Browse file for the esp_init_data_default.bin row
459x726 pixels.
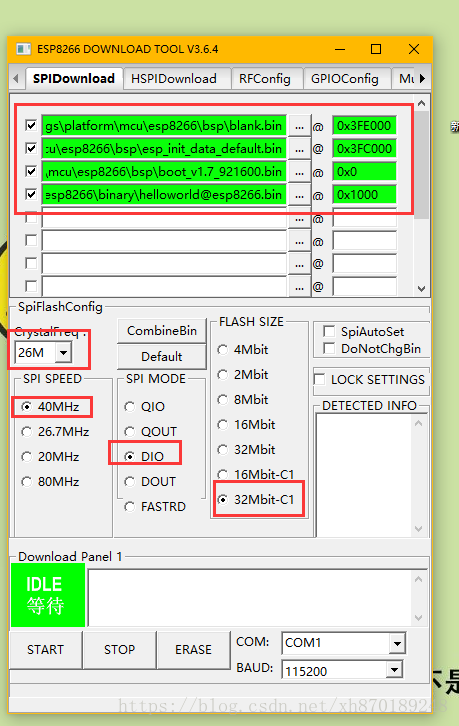[x=299, y=149]
